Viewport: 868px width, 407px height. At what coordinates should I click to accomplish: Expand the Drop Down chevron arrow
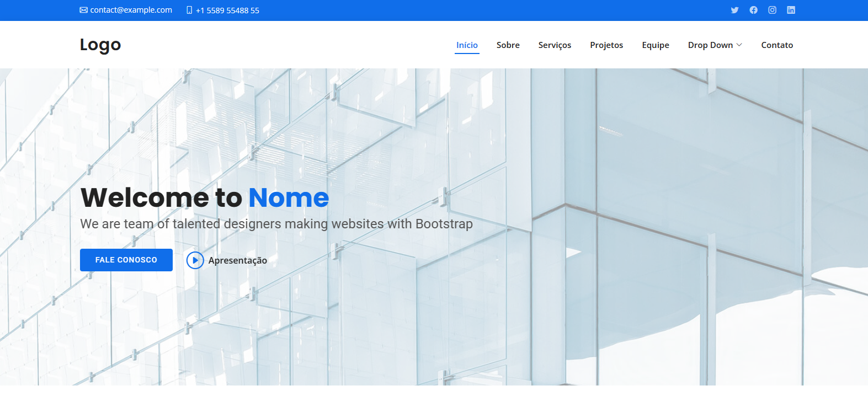tap(739, 45)
